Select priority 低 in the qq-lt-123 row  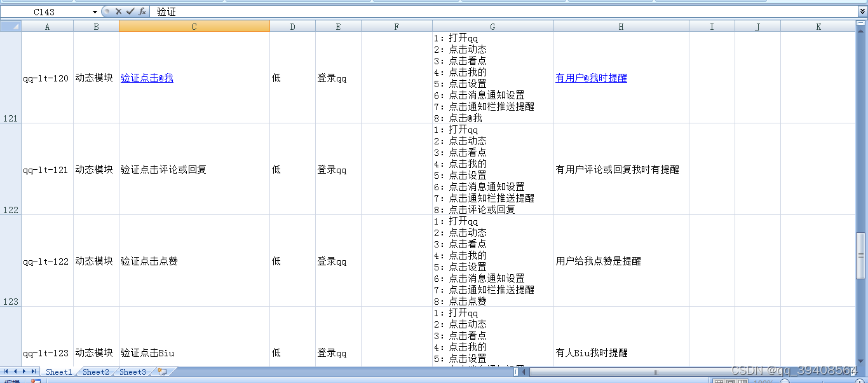(292, 337)
